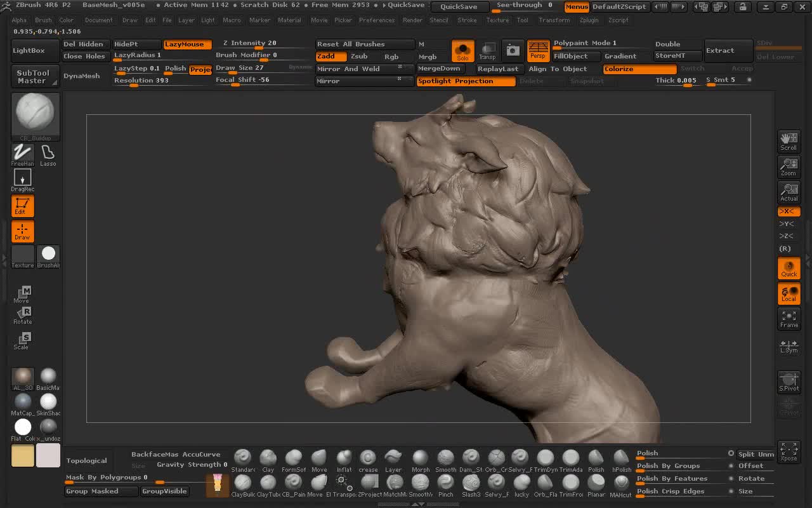This screenshot has height=508, width=812.
Task: Click the QuickSave button
Action: [x=459, y=7]
